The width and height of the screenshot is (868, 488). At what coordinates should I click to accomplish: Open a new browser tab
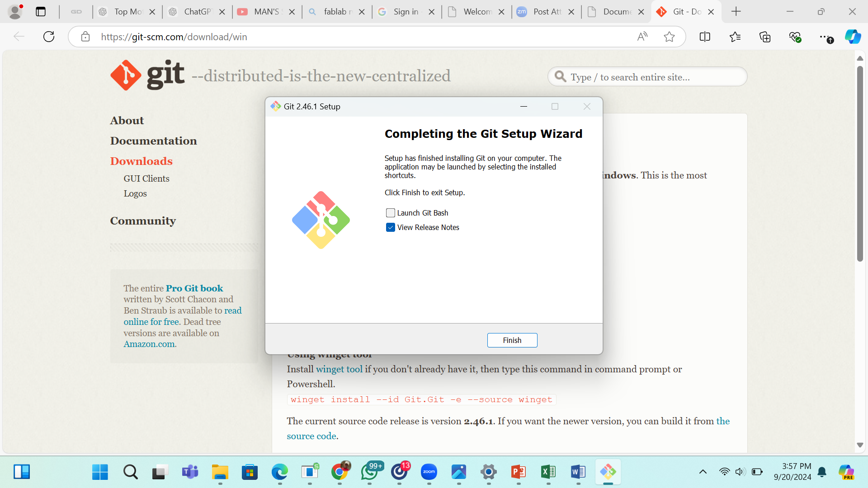click(736, 12)
